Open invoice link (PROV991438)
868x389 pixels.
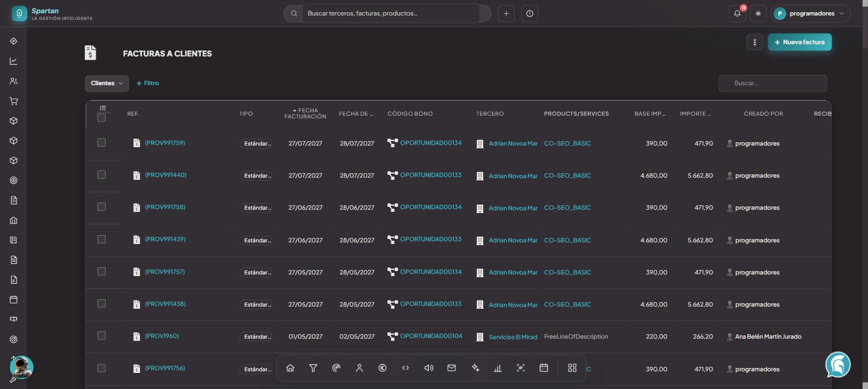coord(166,304)
